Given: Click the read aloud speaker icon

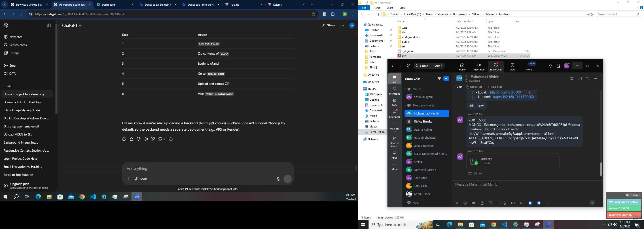Looking at the screenshot, I should [146, 139].
